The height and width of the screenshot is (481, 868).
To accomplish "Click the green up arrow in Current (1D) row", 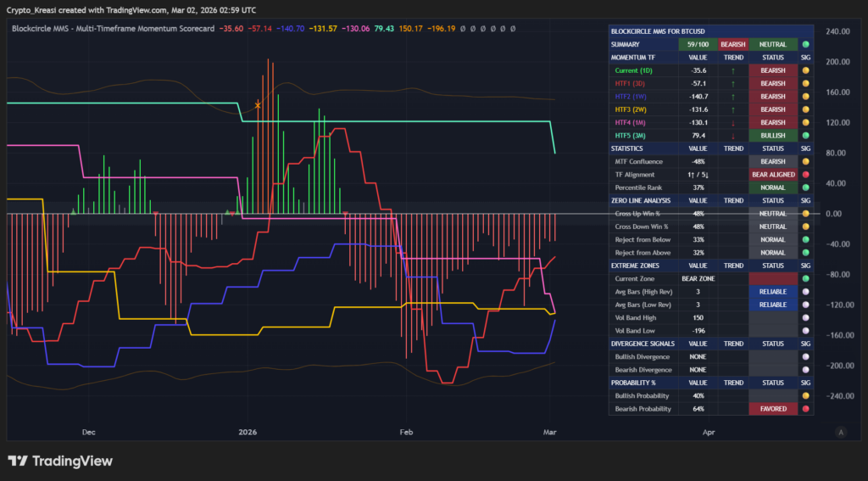I will (732, 70).
